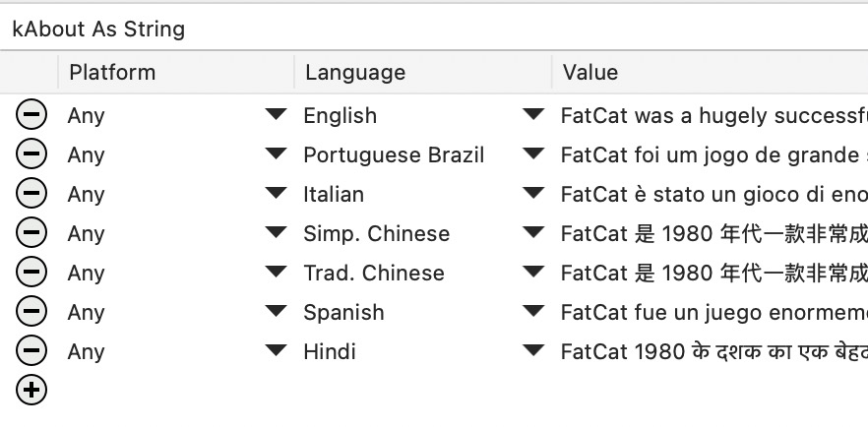Click the Language column header
Screen dimensions: 868x429
tap(423, 72)
